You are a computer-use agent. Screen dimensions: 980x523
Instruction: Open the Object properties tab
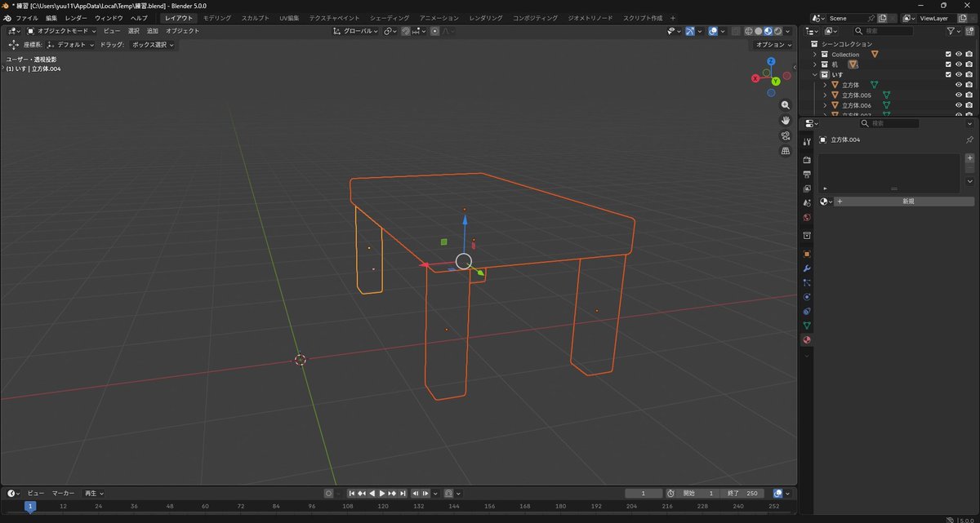tap(807, 254)
